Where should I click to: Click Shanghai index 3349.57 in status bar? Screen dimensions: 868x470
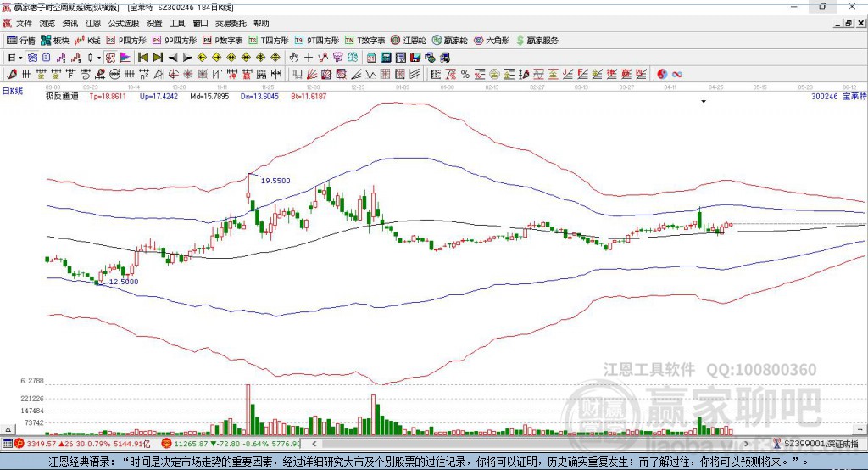[41, 444]
